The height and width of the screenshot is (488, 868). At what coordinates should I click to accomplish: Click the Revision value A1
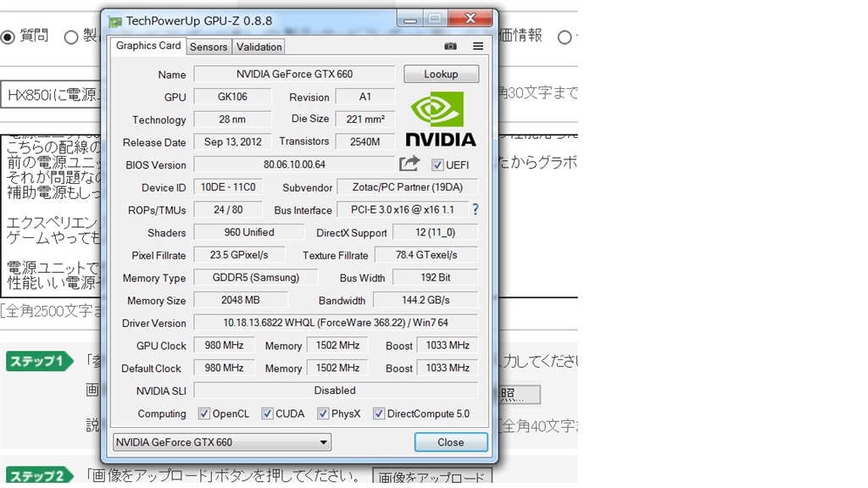click(364, 97)
